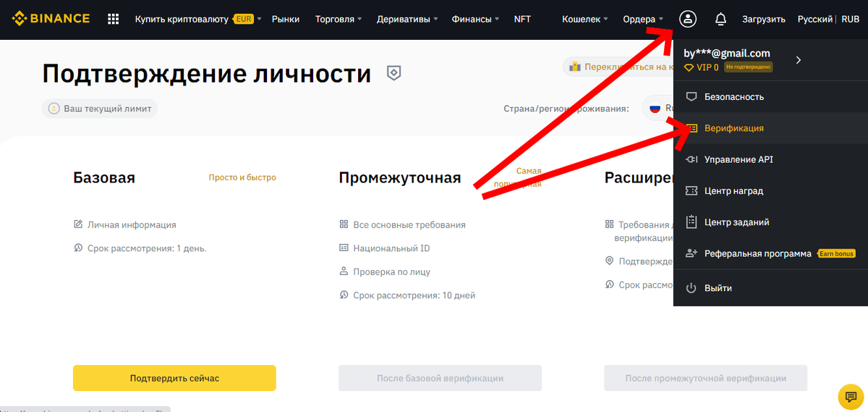
Task: Click the Russian flag icon
Action: point(655,109)
